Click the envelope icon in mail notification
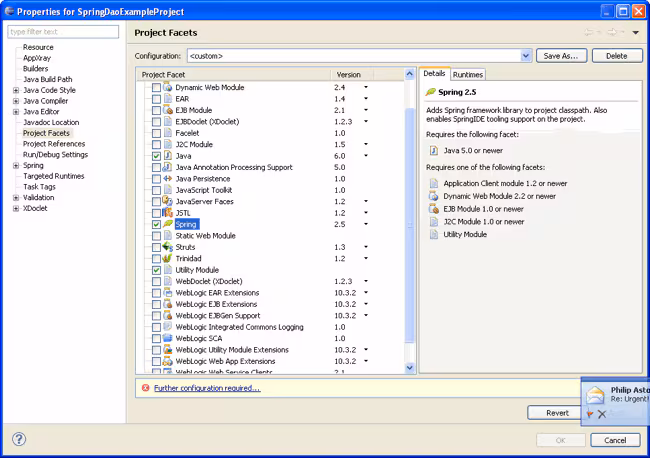Viewport: 650px width, 458px height. click(x=596, y=395)
